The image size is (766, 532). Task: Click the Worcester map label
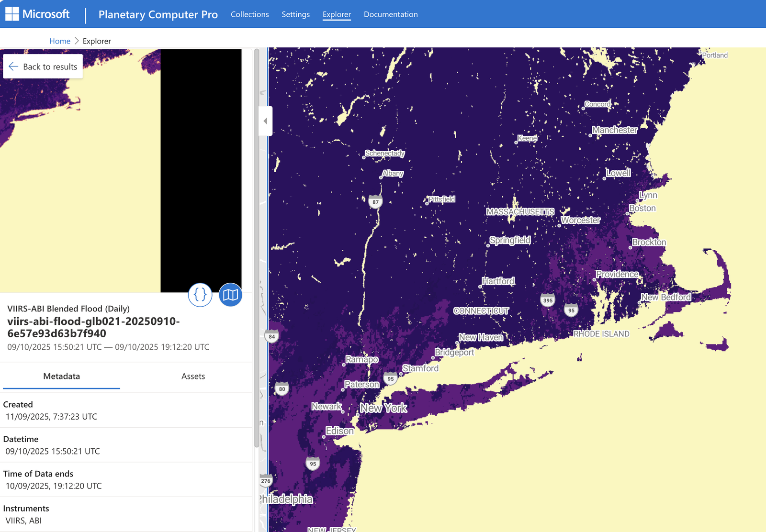tap(580, 220)
